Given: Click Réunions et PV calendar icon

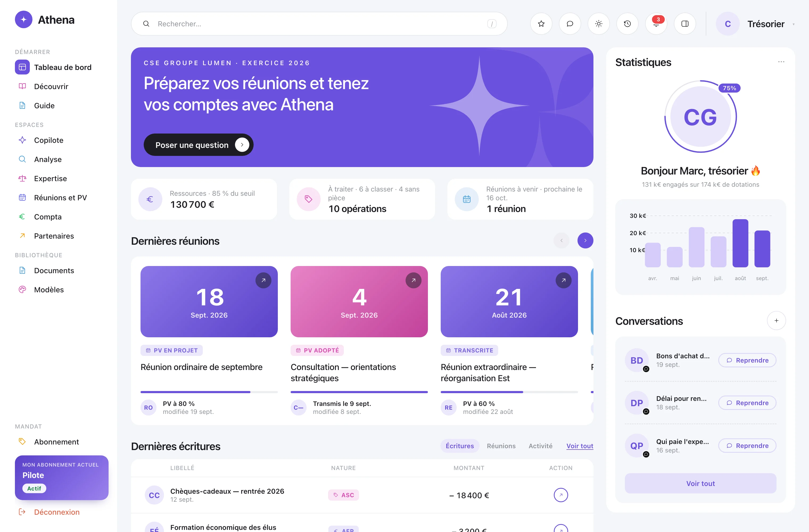Looking at the screenshot, I should 22,198.
